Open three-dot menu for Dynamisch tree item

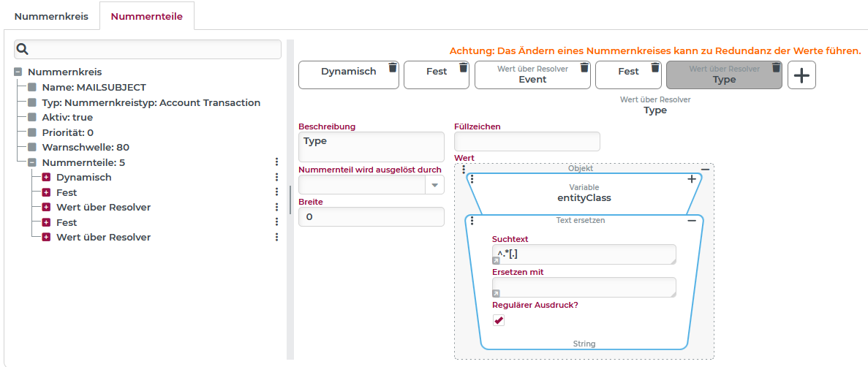pyautogui.click(x=276, y=178)
